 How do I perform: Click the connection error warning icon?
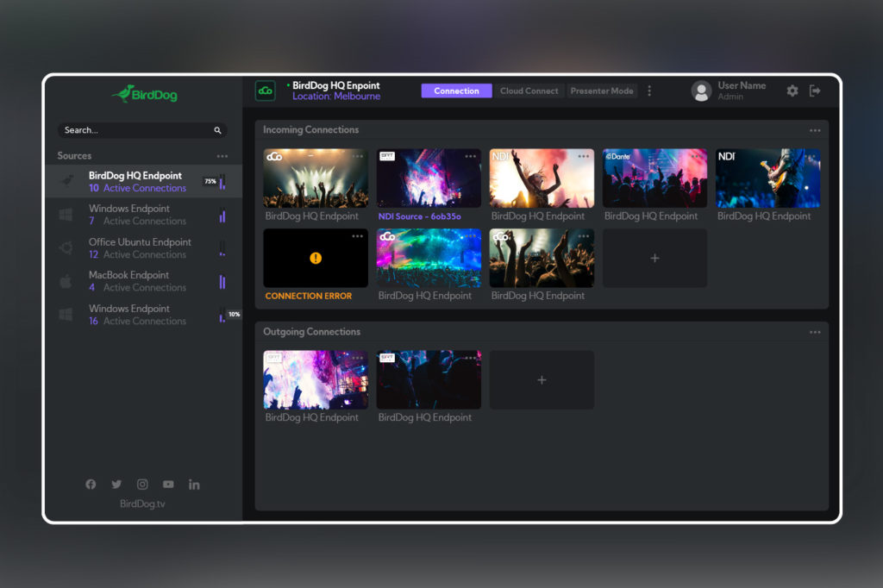316,258
